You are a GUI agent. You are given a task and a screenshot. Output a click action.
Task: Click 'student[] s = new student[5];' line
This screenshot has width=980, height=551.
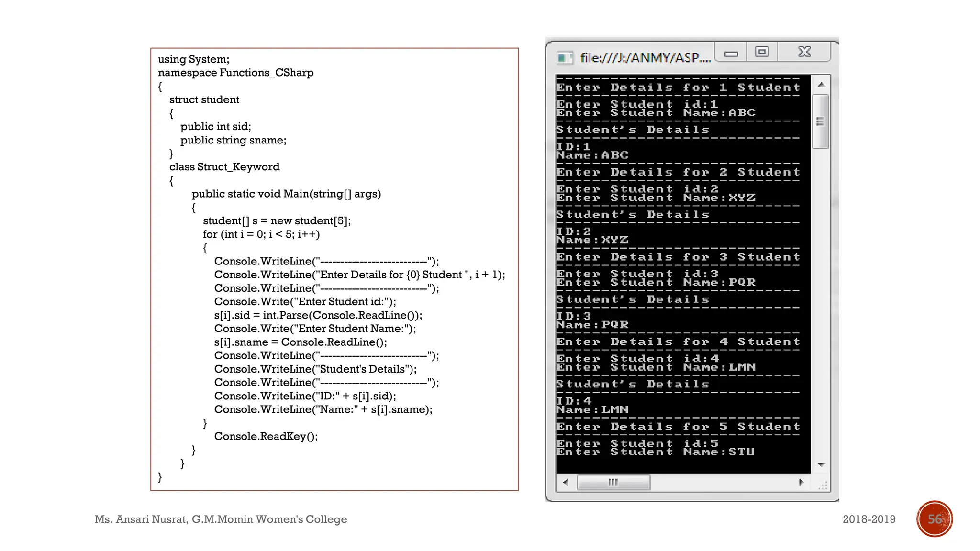pos(277,221)
